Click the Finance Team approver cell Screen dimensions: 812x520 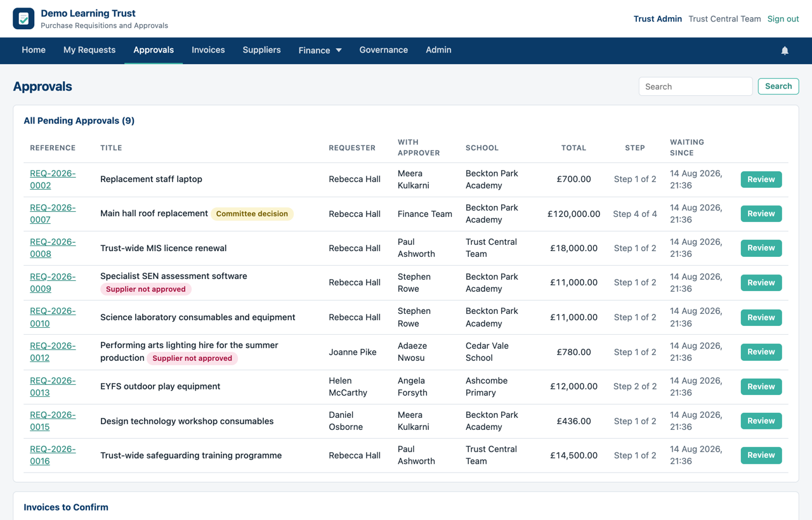[x=425, y=214]
